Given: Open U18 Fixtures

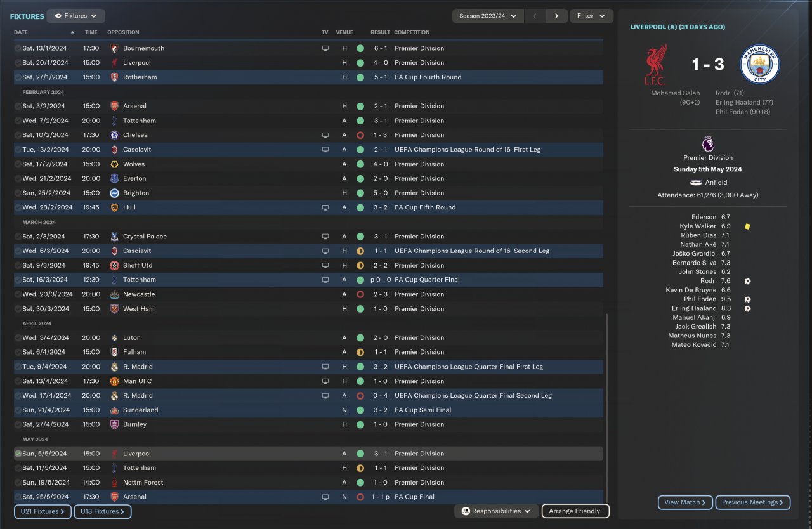Looking at the screenshot, I should click(103, 511).
